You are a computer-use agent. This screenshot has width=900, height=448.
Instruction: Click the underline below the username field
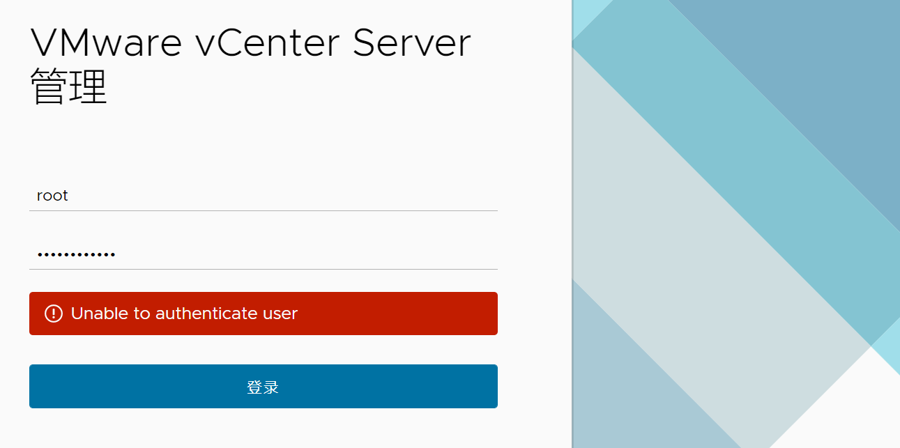[263, 211]
